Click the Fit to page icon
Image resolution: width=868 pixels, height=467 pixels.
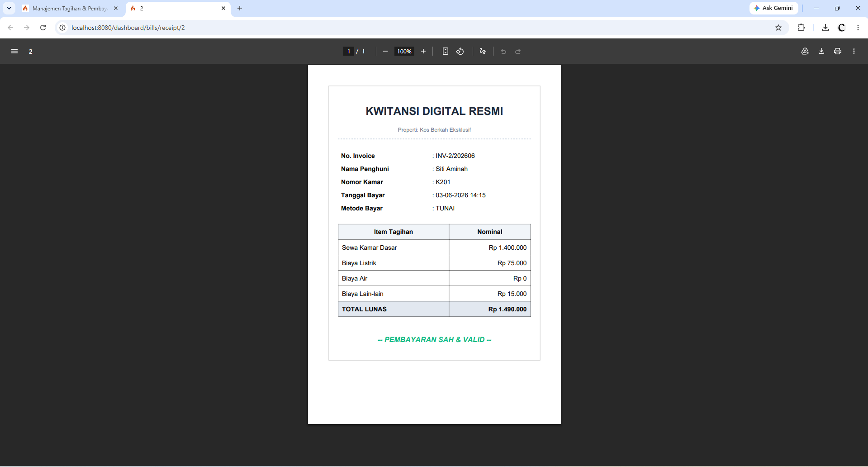(446, 52)
